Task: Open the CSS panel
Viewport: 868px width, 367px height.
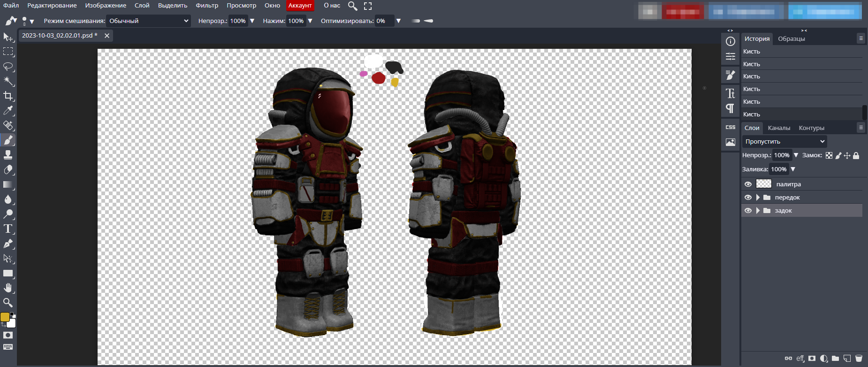Action: click(731, 127)
